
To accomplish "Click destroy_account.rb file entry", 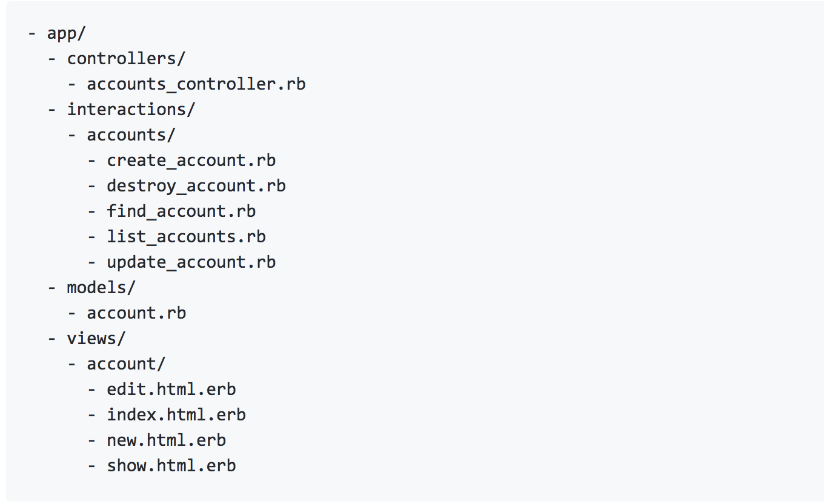I will point(196,186).
